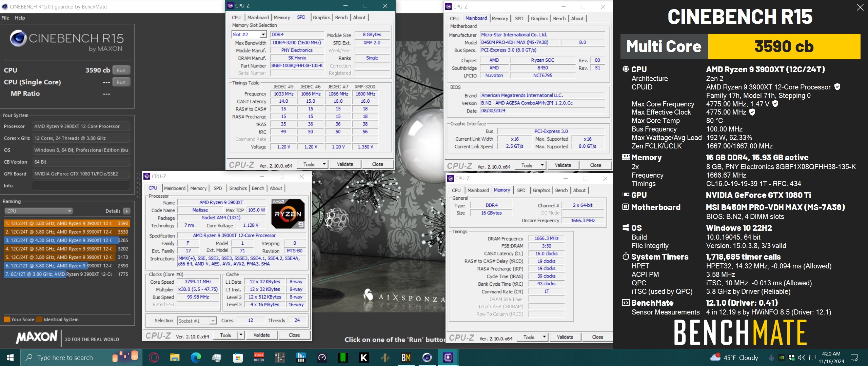Click the Core Speed 3799.11 MHz value
868x366 pixels.
[x=198, y=282]
